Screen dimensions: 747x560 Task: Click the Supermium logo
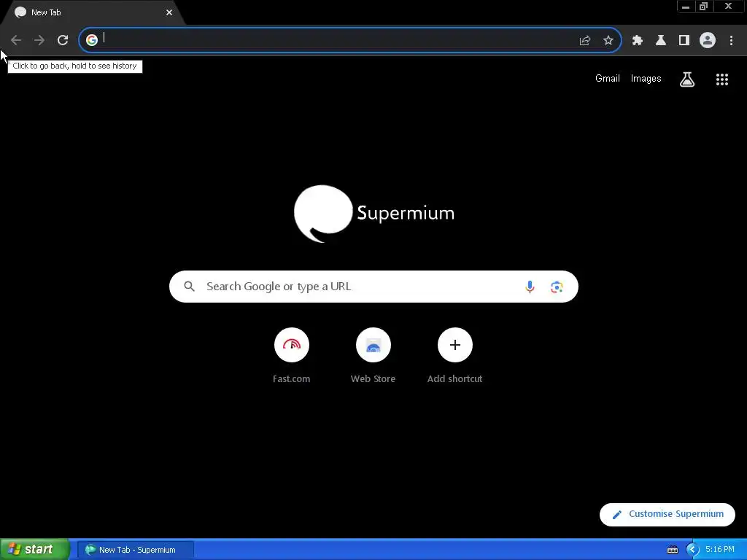[374, 214]
